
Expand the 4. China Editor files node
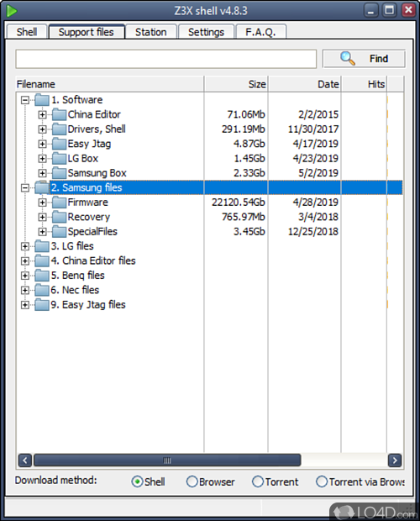[x=25, y=260]
